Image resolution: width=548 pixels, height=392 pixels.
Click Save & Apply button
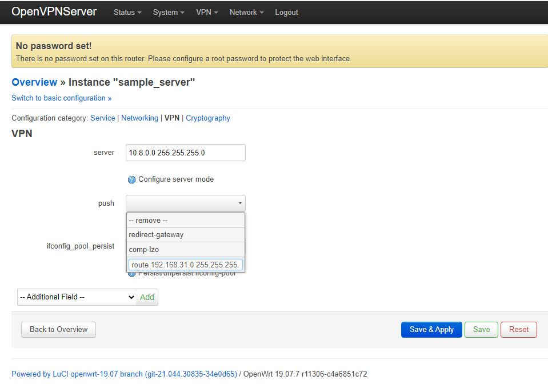coord(431,330)
